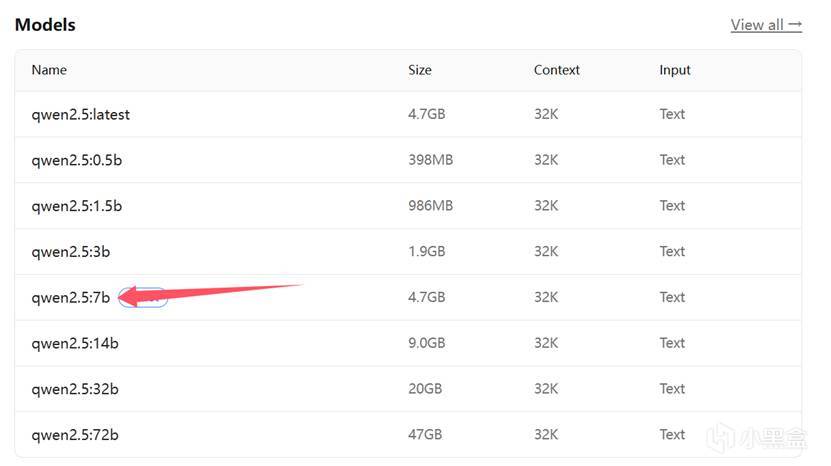Click the 4.7GB size of qwen2.5:latest
The height and width of the screenshot is (466, 831).
click(x=427, y=114)
